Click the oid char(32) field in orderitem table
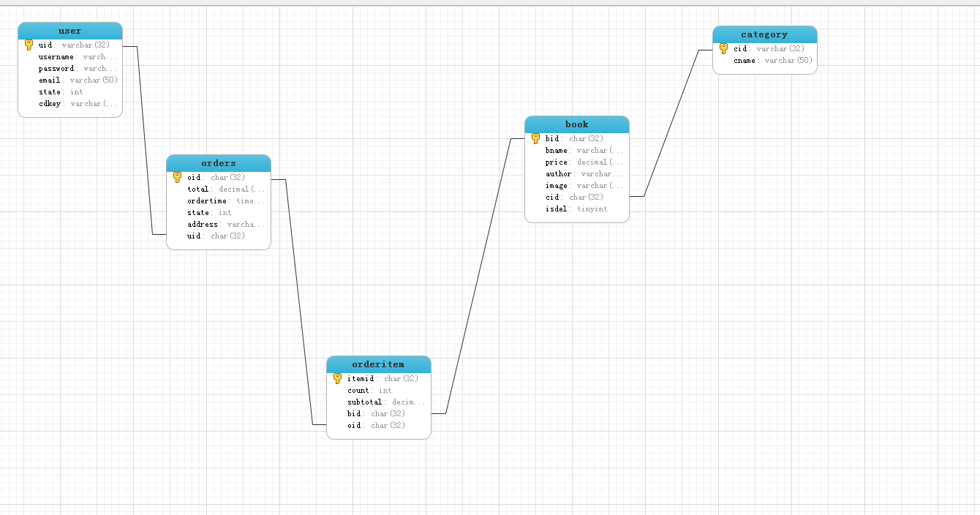The height and width of the screenshot is (515, 980). (376, 425)
